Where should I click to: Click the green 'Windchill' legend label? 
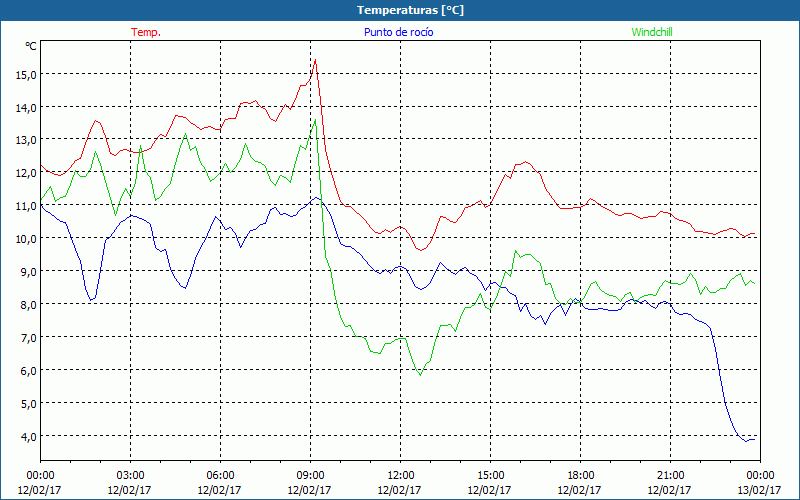(x=652, y=32)
